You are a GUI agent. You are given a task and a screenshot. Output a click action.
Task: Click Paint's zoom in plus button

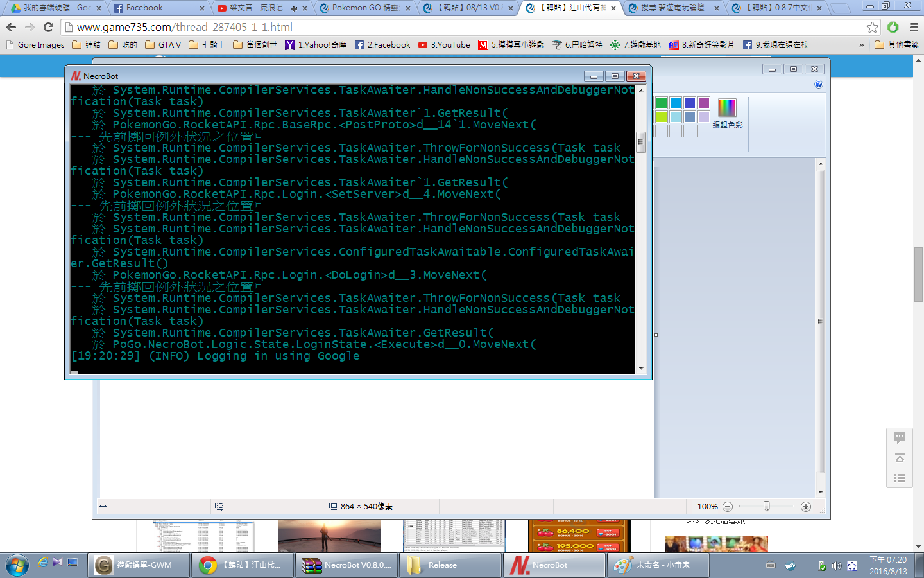[x=806, y=507]
